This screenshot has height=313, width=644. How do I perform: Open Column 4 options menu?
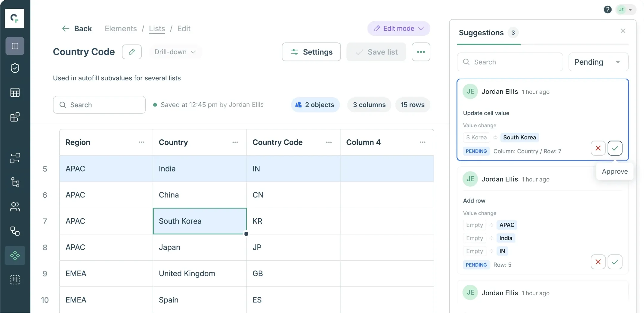(423, 142)
